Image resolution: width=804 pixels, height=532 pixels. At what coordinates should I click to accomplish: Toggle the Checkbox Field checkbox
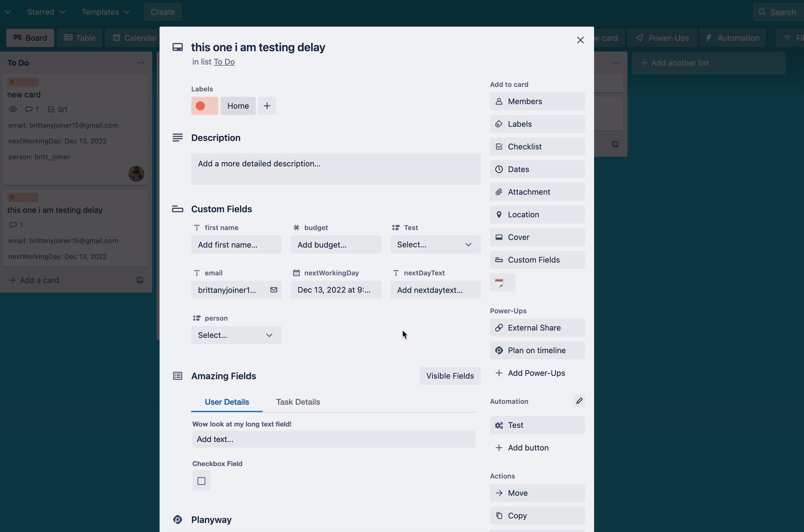(x=201, y=481)
